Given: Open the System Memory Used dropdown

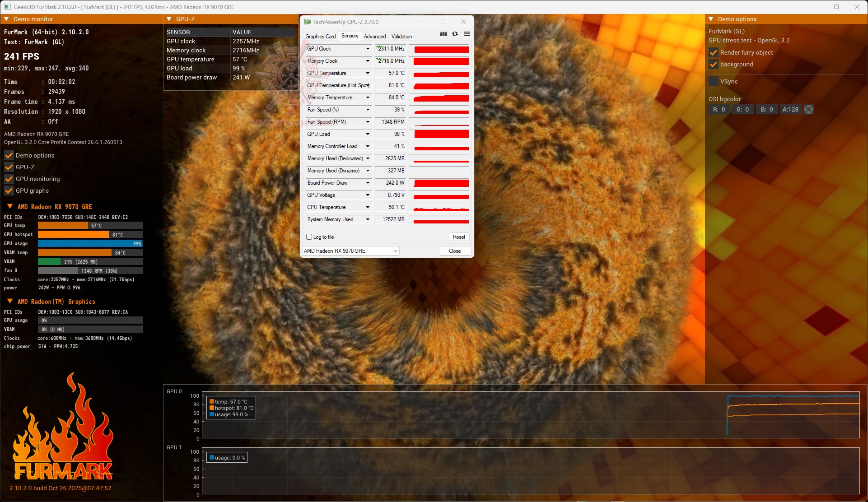Looking at the screenshot, I should point(368,219).
